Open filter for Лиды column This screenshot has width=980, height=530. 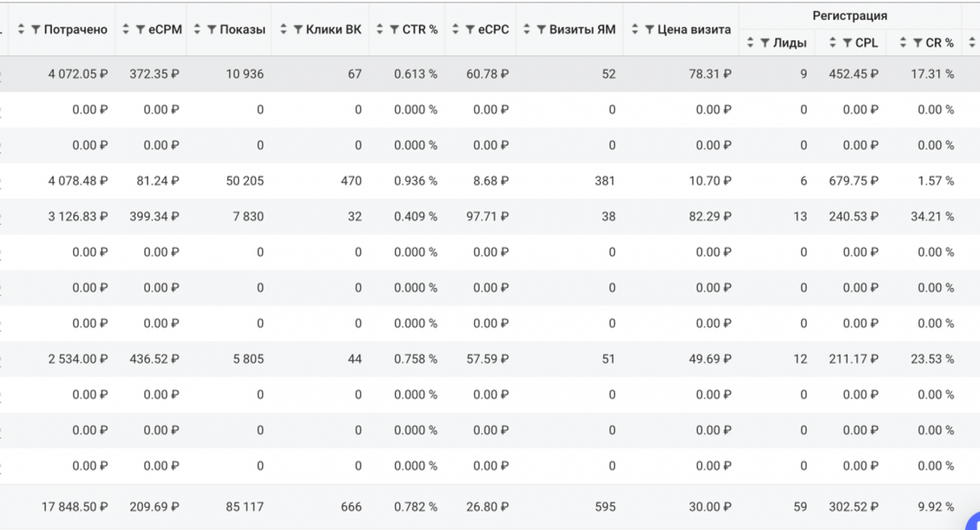[x=764, y=43]
